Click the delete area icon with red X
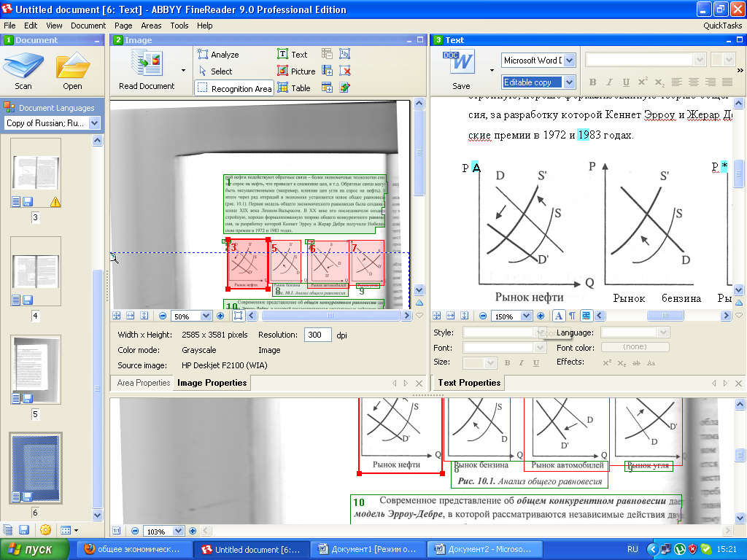747x560 pixels. click(345, 71)
